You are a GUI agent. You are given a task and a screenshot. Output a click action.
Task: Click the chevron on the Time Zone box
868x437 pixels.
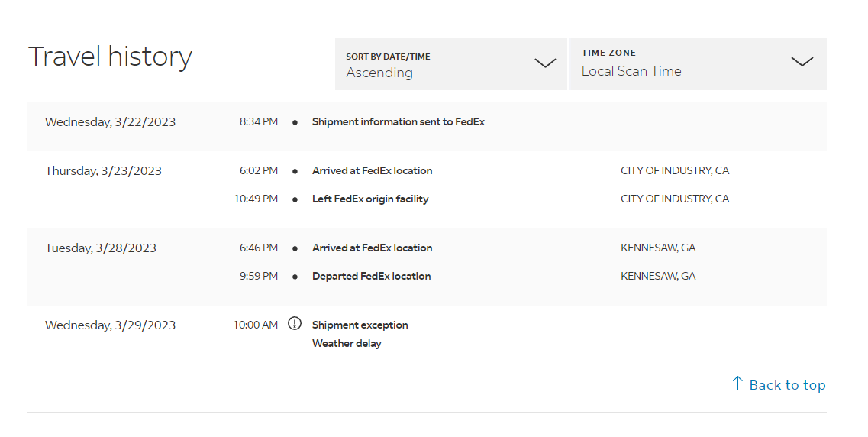point(802,63)
